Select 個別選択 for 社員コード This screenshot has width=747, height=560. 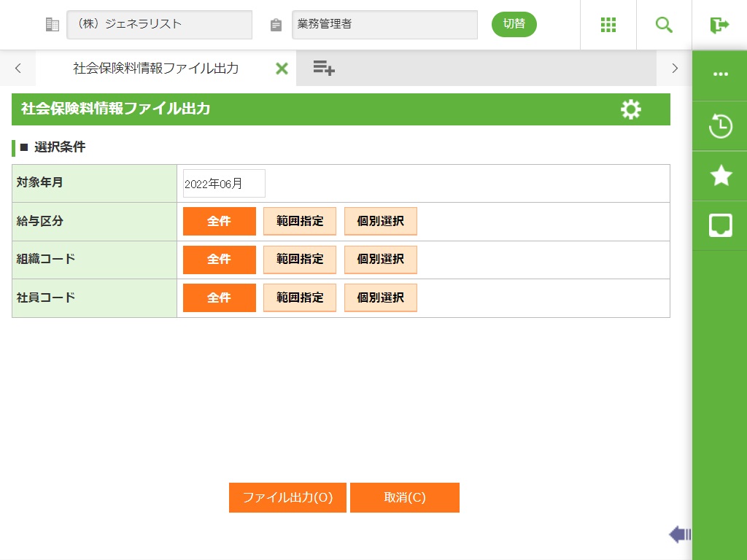380,297
